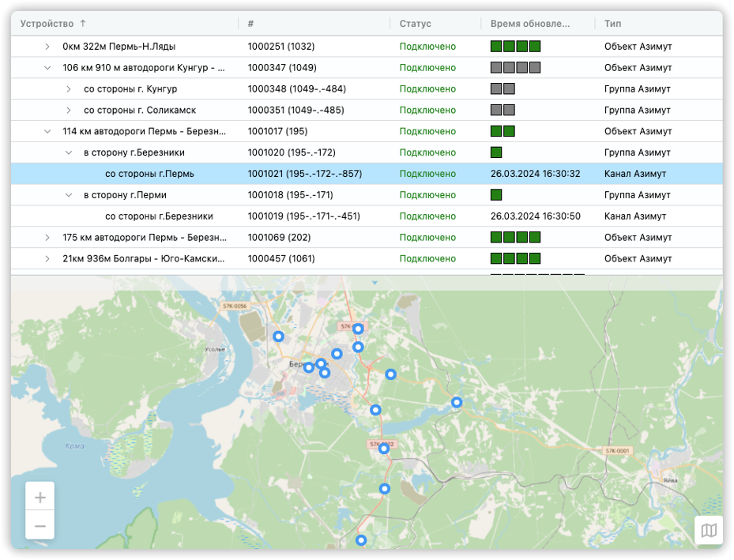Collapse the в сторону г.Березники group

tap(69, 152)
